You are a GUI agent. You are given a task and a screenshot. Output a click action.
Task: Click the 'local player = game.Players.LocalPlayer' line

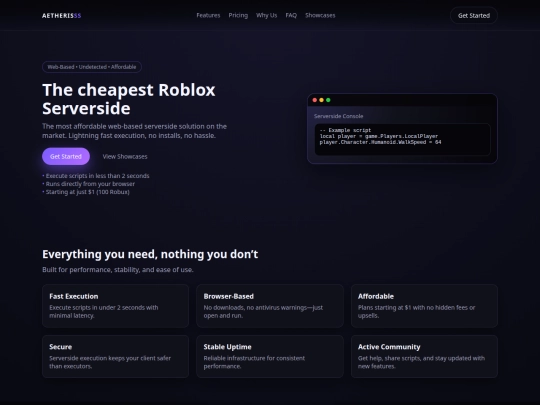click(x=379, y=136)
